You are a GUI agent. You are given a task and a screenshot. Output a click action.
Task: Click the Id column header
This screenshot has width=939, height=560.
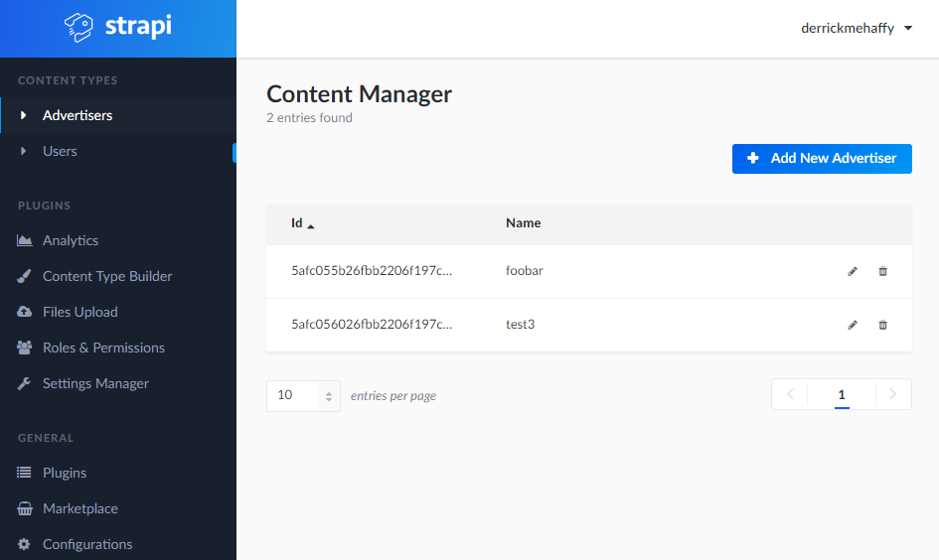(x=297, y=223)
